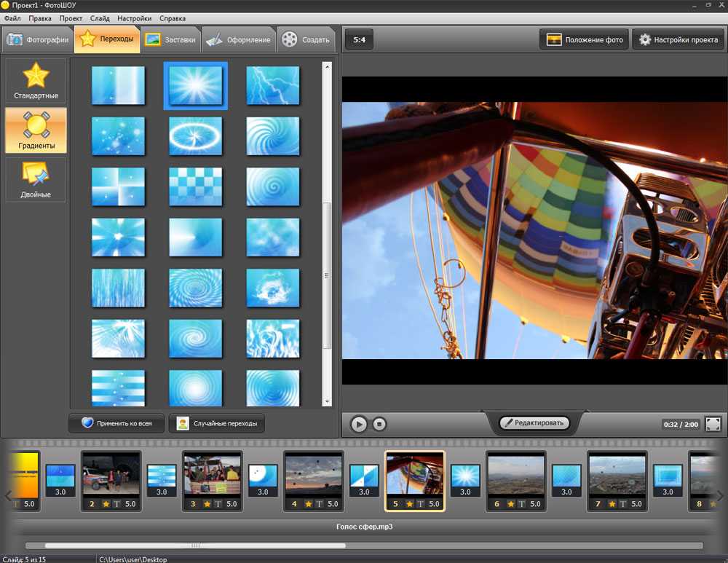Switch to the Заставки tab
Viewport: 728px width, 563px height.
tap(170, 40)
